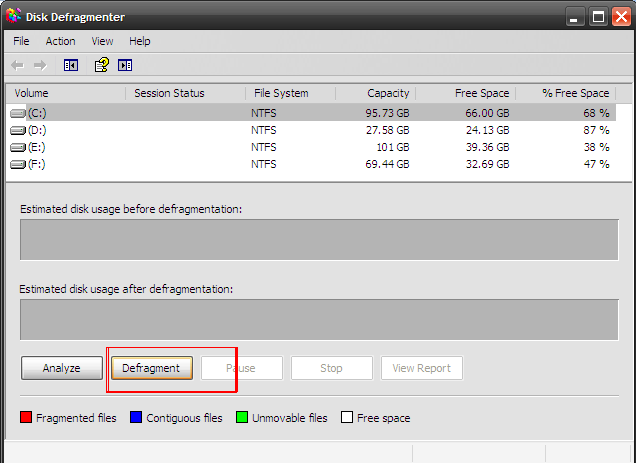Click the 95.73 GB capacity value

pyautogui.click(x=387, y=113)
